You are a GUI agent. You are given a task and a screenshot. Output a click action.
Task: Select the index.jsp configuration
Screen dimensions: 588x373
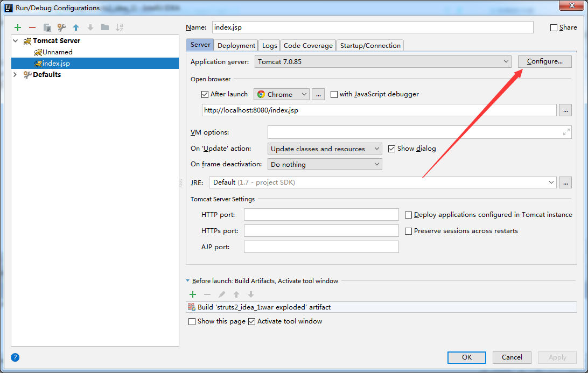point(95,64)
